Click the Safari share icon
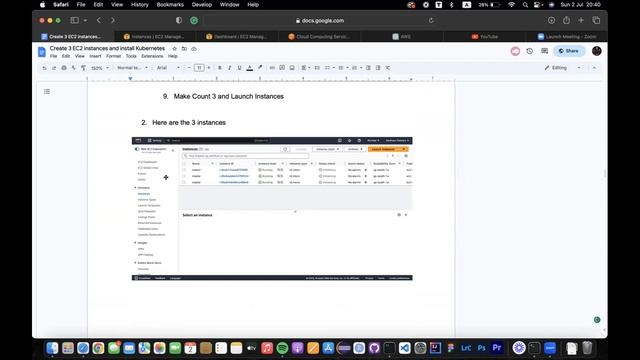 tap(566, 20)
